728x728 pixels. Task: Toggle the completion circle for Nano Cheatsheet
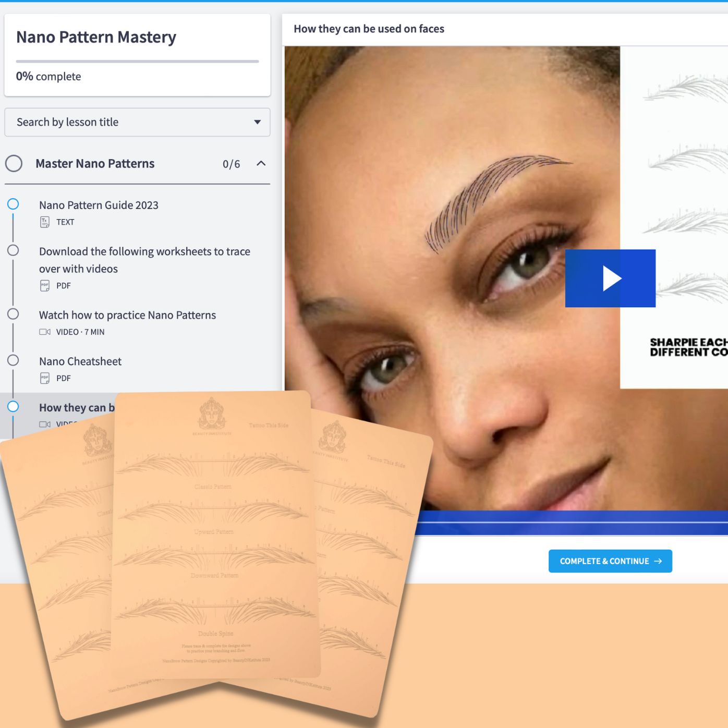13,360
